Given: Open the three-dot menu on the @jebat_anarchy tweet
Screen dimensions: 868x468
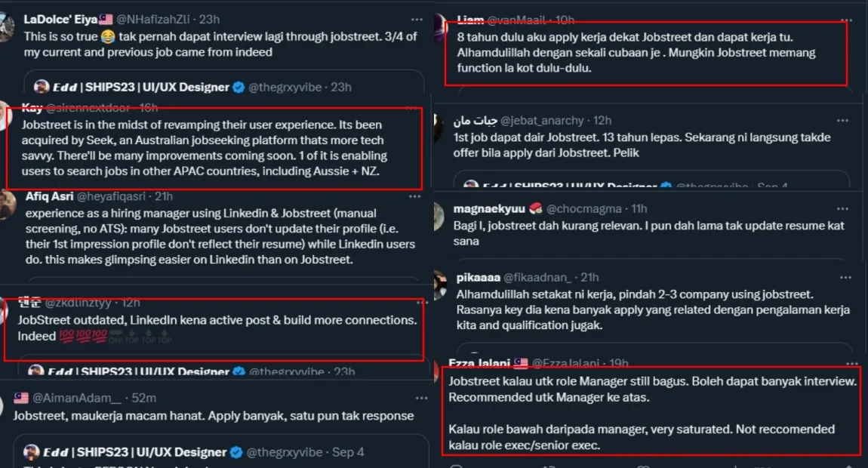Looking at the screenshot, I should pyautogui.click(x=842, y=120).
